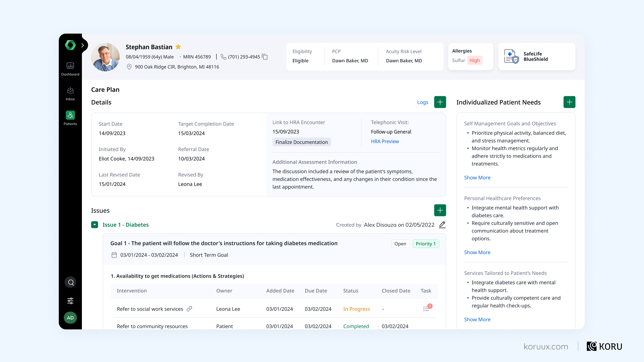The height and width of the screenshot is (362, 644).
Task: Open the HRA Preview link
Action: point(385,141)
